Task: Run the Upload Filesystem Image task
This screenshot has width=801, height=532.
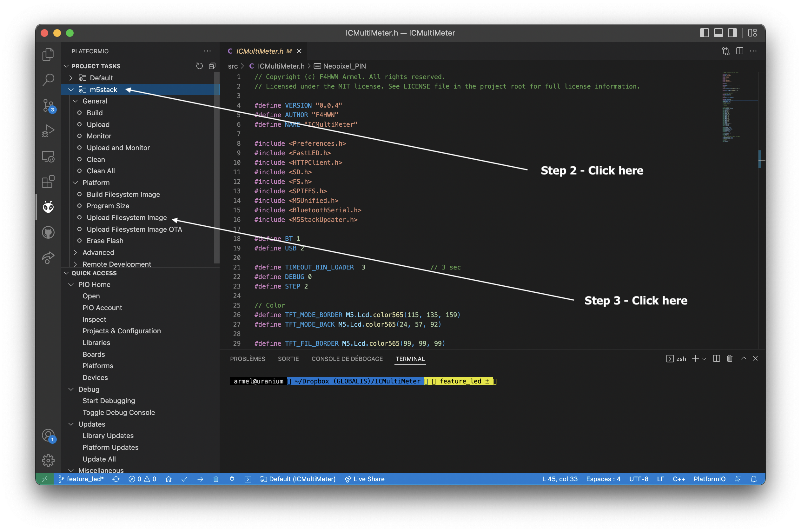Action: [127, 217]
